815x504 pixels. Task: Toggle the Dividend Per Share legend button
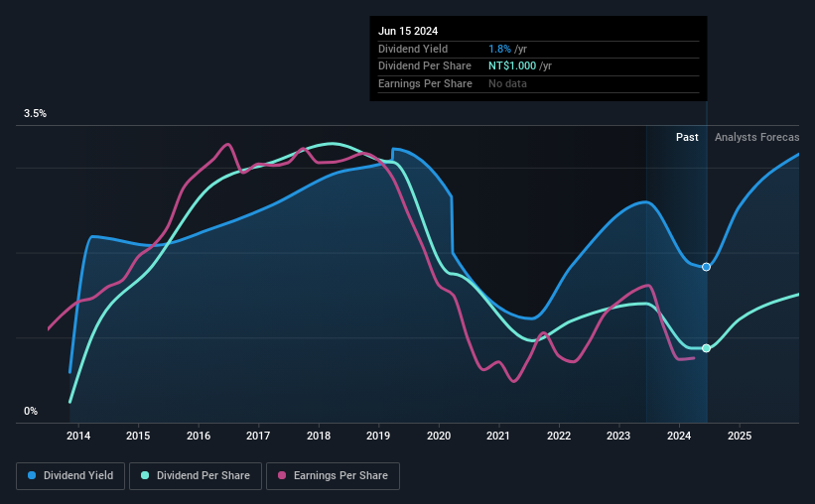pos(196,476)
